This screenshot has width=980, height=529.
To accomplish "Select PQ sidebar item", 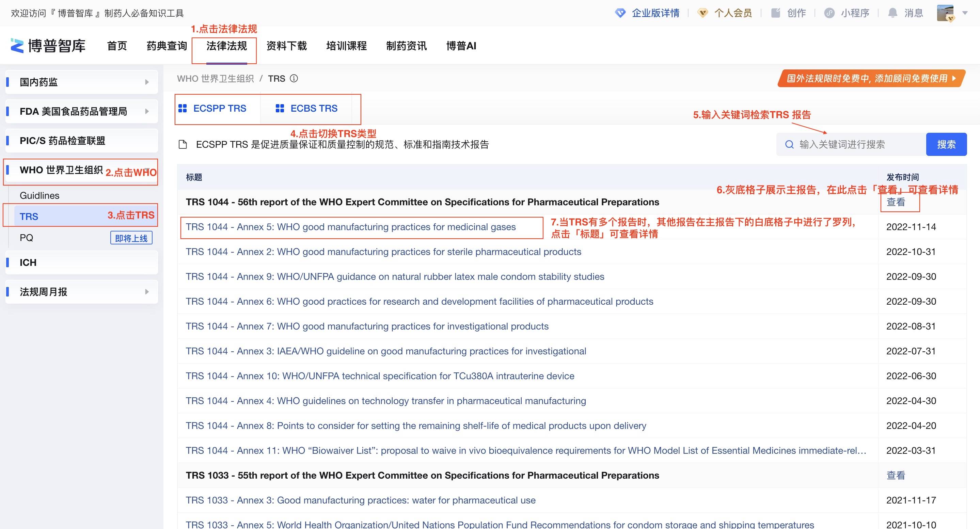I will coord(26,238).
